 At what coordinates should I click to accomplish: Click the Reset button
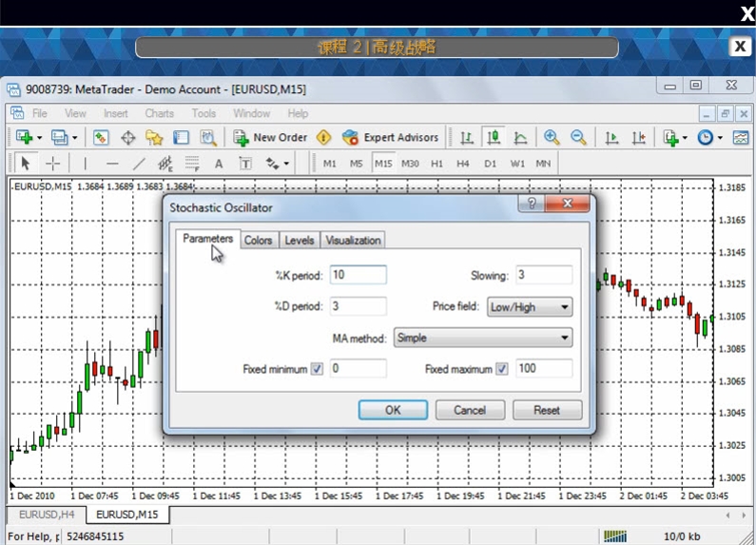coord(547,410)
